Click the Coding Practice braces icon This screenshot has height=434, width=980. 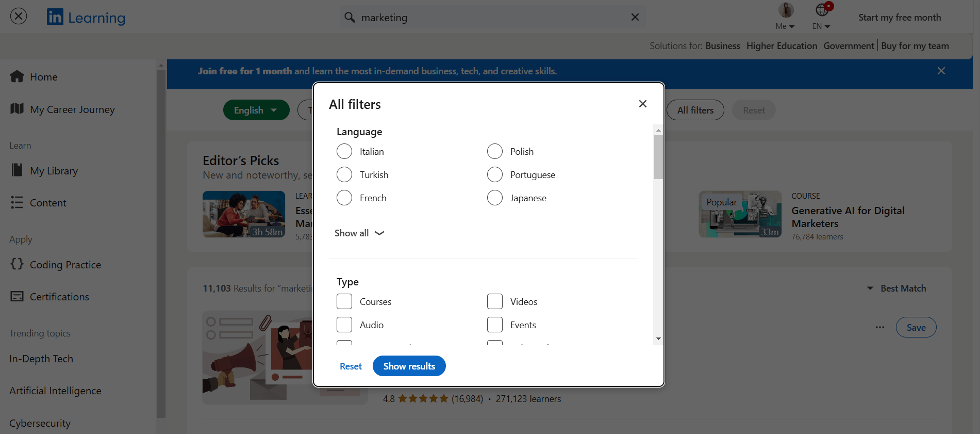click(17, 264)
